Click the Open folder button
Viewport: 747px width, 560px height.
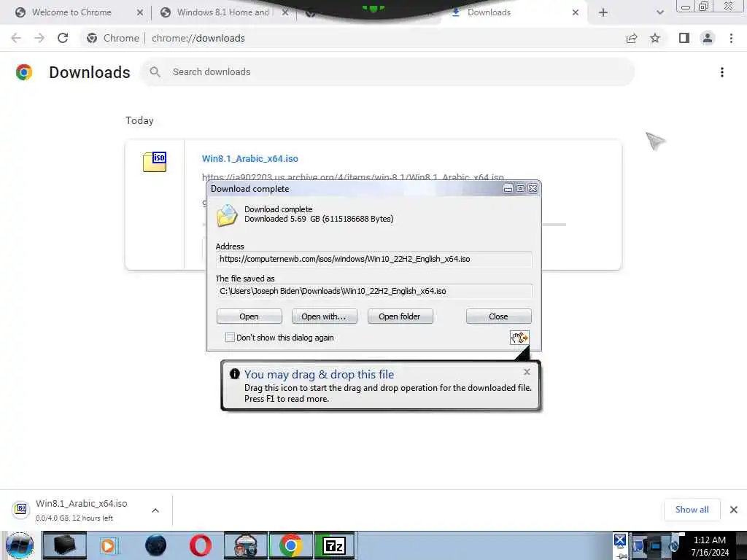coord(400,316)
